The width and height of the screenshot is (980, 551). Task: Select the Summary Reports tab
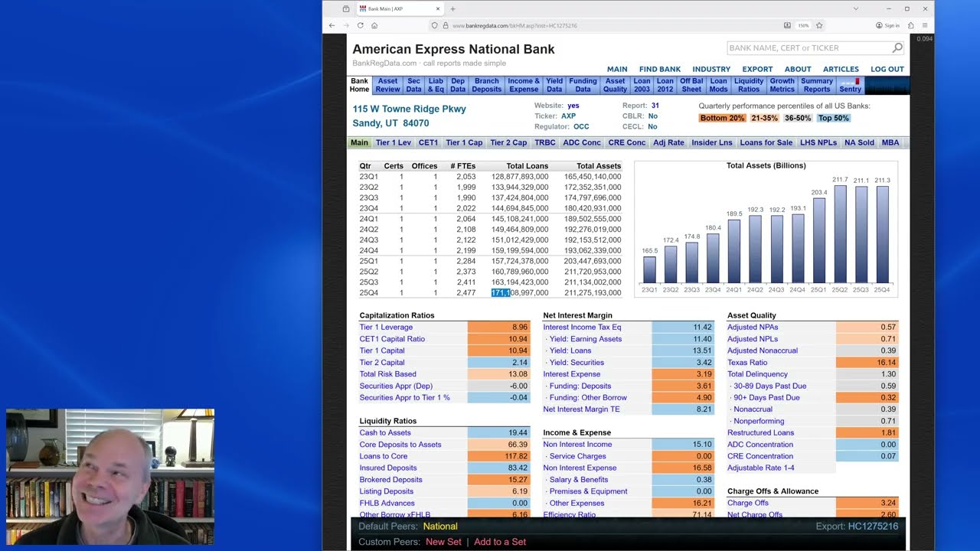pyautogui.click(x=817, y=85)
